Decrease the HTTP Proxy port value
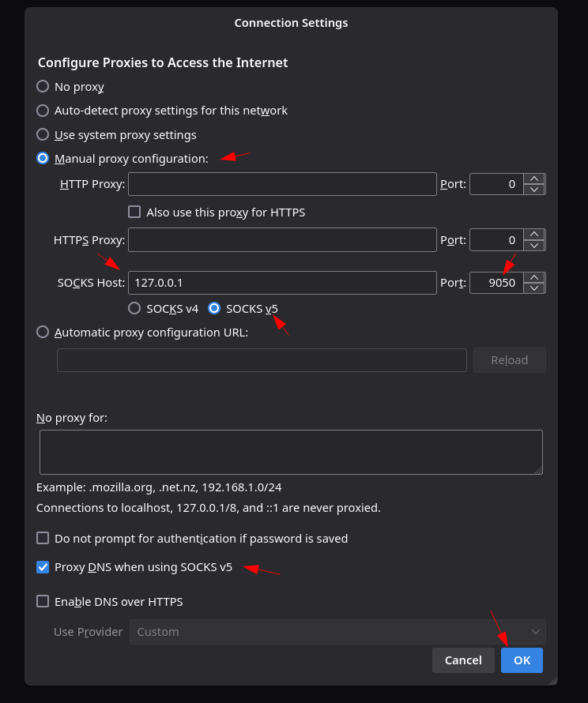The width and height of the screenshot is (588, 703). pyautogui.click(x=535, y=190)
